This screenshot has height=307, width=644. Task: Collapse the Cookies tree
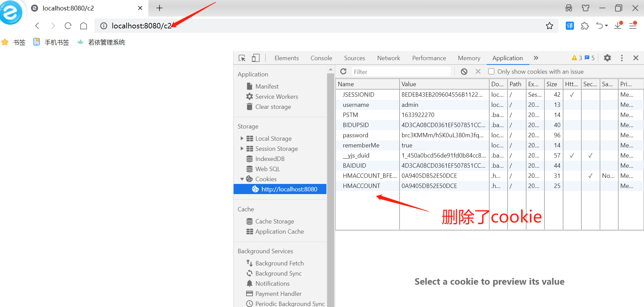coord(242,179)
